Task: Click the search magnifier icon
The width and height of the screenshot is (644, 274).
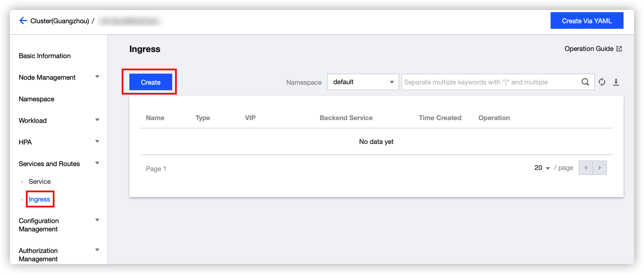Action: (x=585, y=82)
